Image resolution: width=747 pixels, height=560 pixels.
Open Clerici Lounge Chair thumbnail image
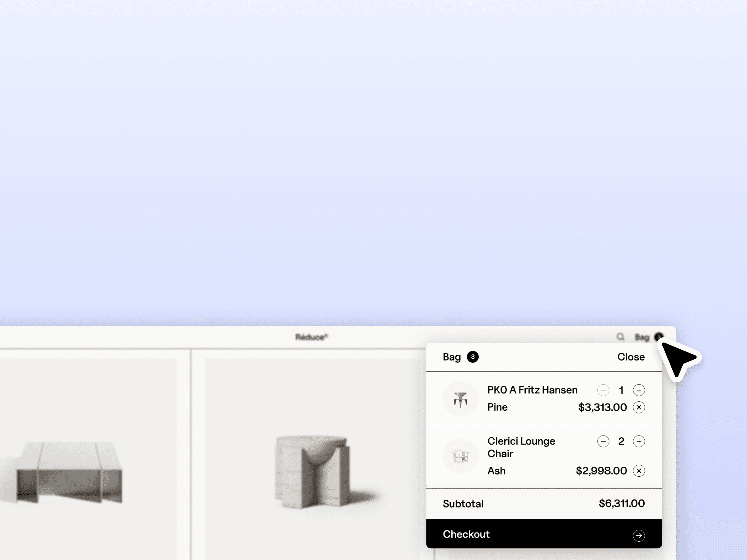pyautogui.click(x=460, y=456)
